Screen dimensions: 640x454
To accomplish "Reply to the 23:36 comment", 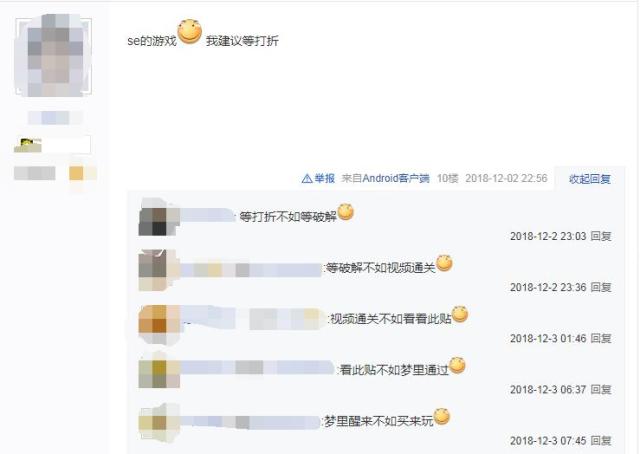I will [601, 287].
